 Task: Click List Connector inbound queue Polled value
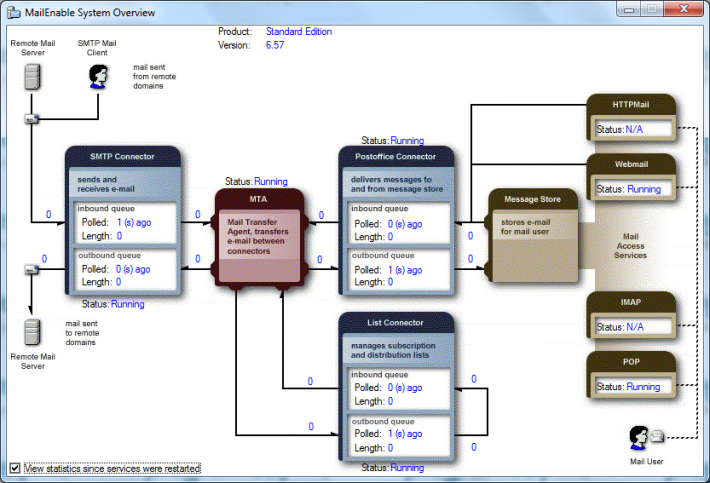[x=405, y=388]
